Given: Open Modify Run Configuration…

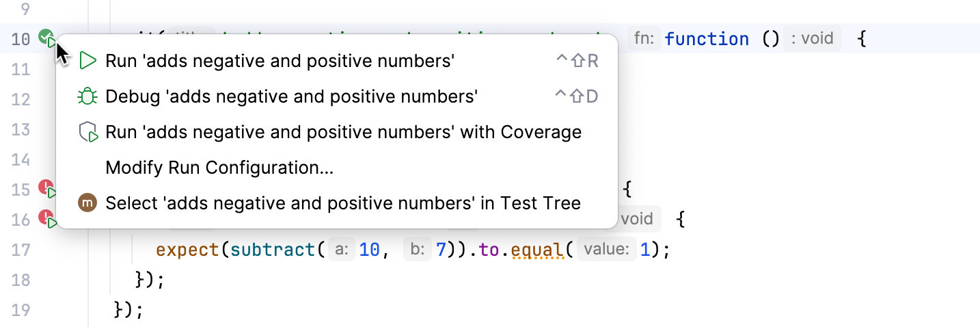Looking at the screenshot, I should tap(219, 168).
